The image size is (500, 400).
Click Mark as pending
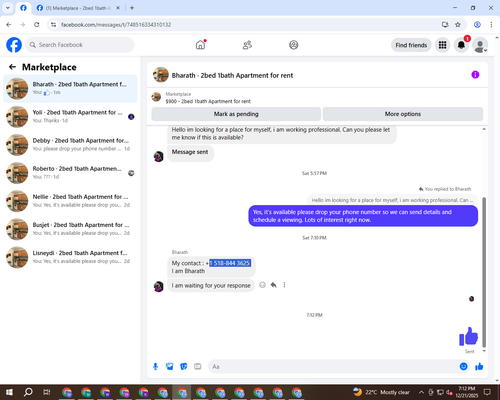point(236,114)
